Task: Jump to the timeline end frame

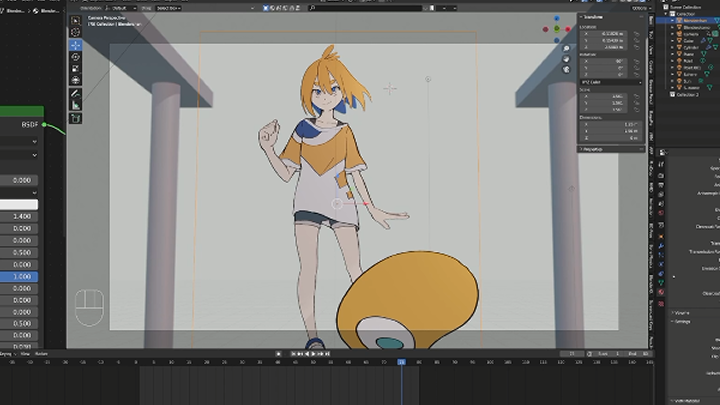Action: pyautogui.click(x=327, y=354)
